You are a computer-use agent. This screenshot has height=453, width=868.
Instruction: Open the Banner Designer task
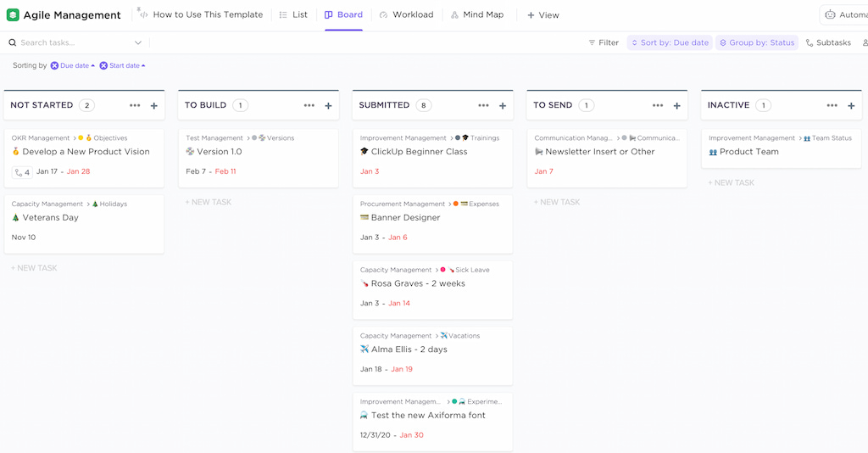406,218
